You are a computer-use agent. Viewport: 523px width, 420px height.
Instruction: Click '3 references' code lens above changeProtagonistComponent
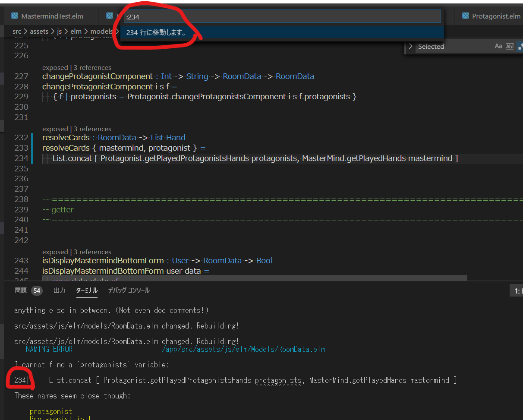92,68
